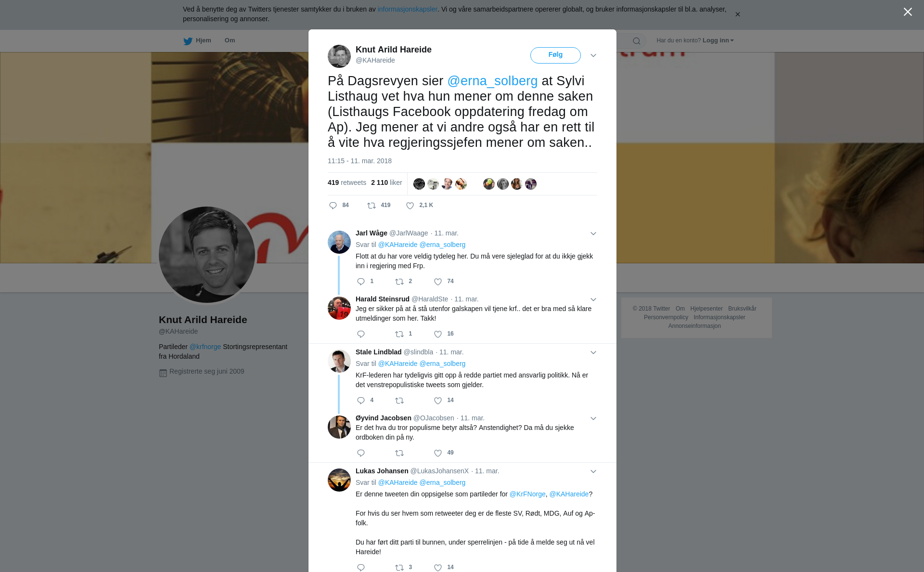Open the informasjonskapsler link in the cookie notice

(x=407, y=9)
